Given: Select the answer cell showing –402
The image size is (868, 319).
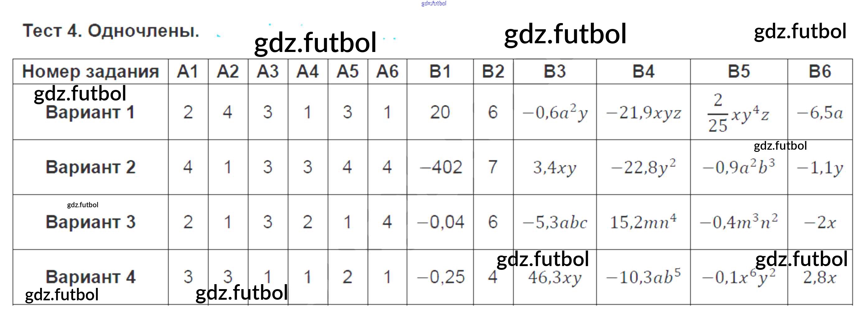Looking at the screenshot, I should coord(440,167).
